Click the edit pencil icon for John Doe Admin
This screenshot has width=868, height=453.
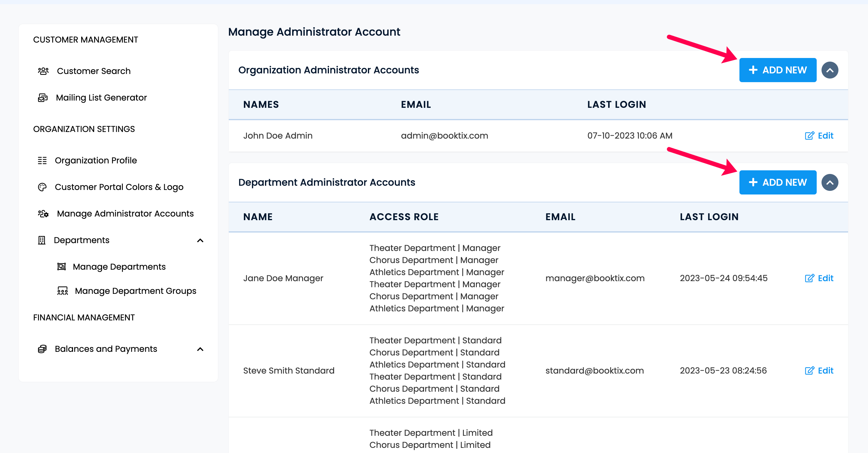[809, 136]
